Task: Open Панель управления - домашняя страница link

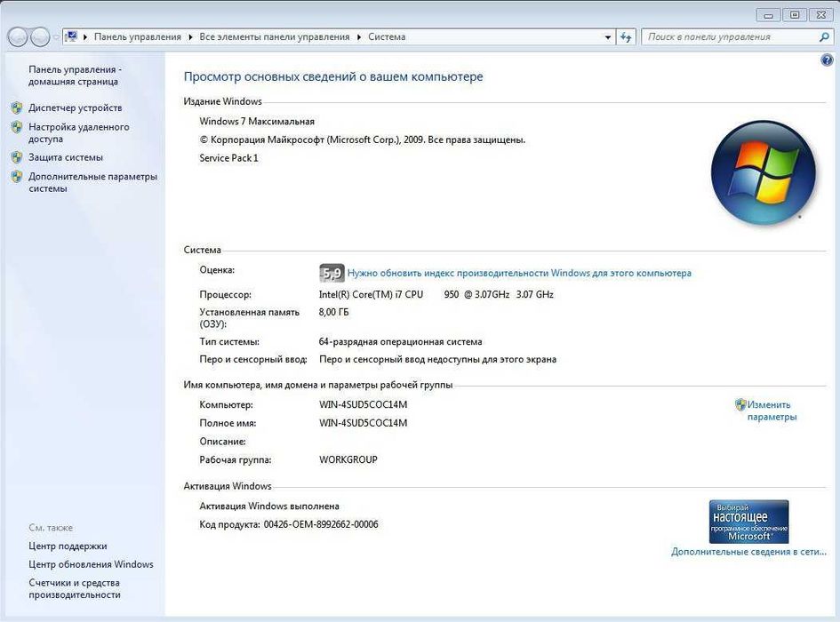Action: click(x=75, y=76)
